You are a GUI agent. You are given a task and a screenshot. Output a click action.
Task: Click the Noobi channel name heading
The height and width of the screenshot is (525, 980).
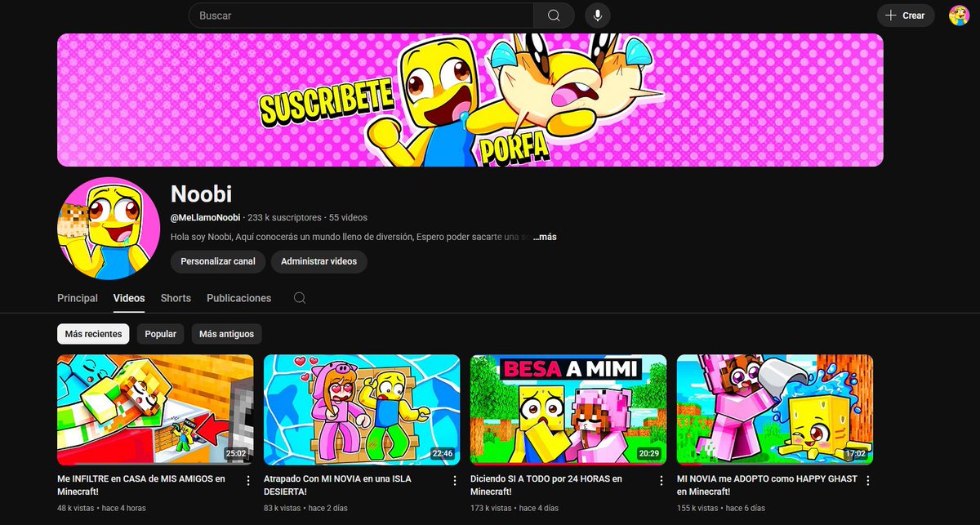tap(201, 194)
